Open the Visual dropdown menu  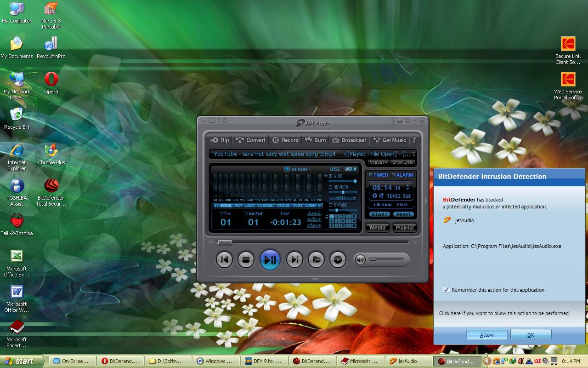pos(378,162)
